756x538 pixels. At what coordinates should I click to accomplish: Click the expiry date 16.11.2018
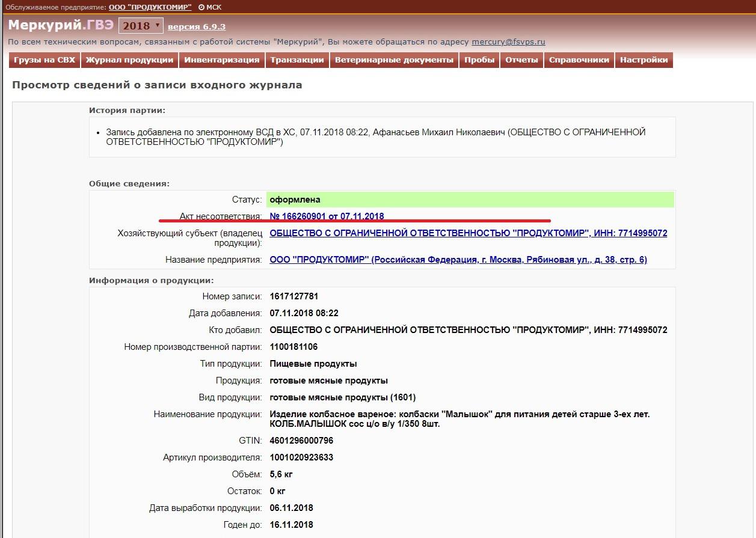pos(292,525)
